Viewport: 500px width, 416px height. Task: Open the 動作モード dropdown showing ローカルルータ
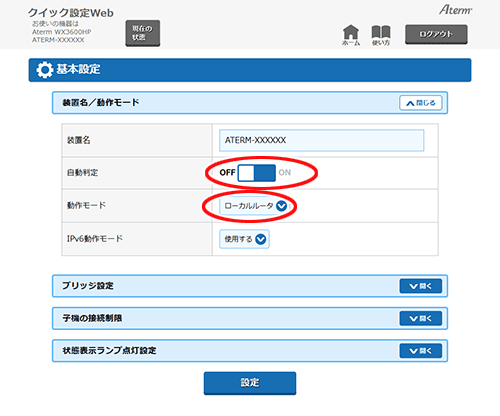255,206
